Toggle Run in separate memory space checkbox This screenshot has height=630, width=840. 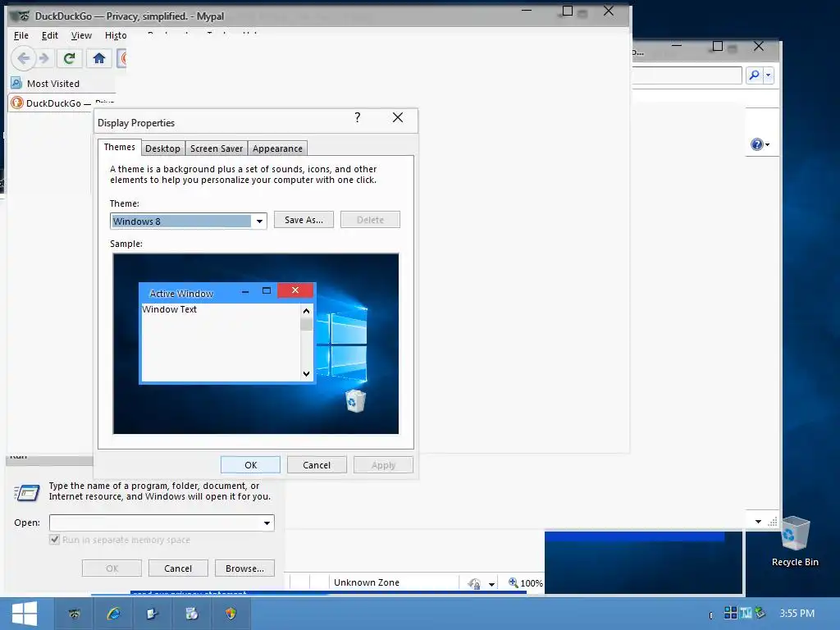[54, 540]
